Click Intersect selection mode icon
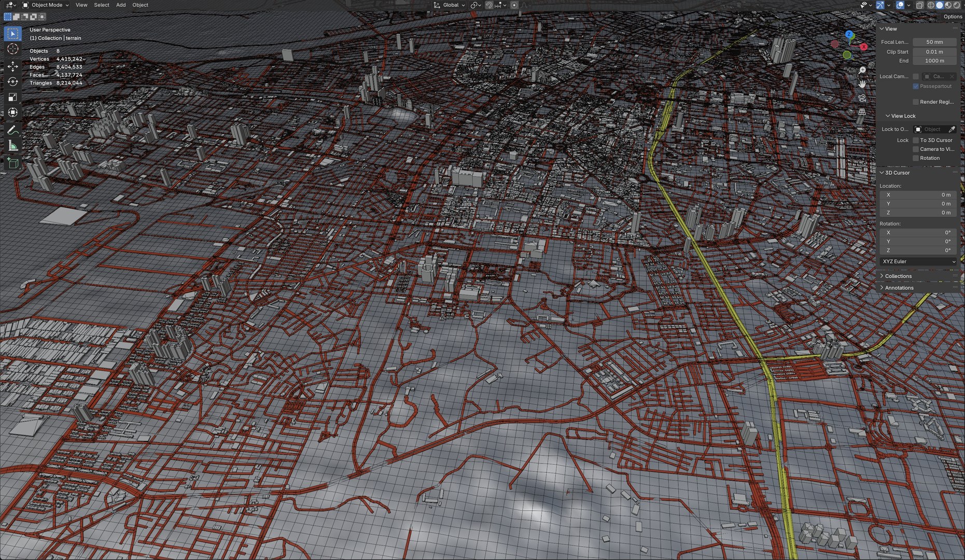The width and height of the screenshot is (965, 560). click(43, 17)
